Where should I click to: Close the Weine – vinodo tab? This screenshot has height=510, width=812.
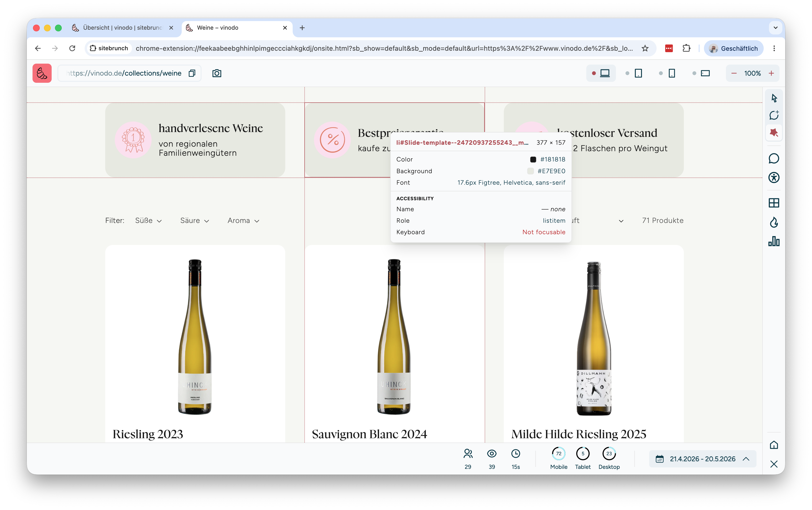[285, 28]
